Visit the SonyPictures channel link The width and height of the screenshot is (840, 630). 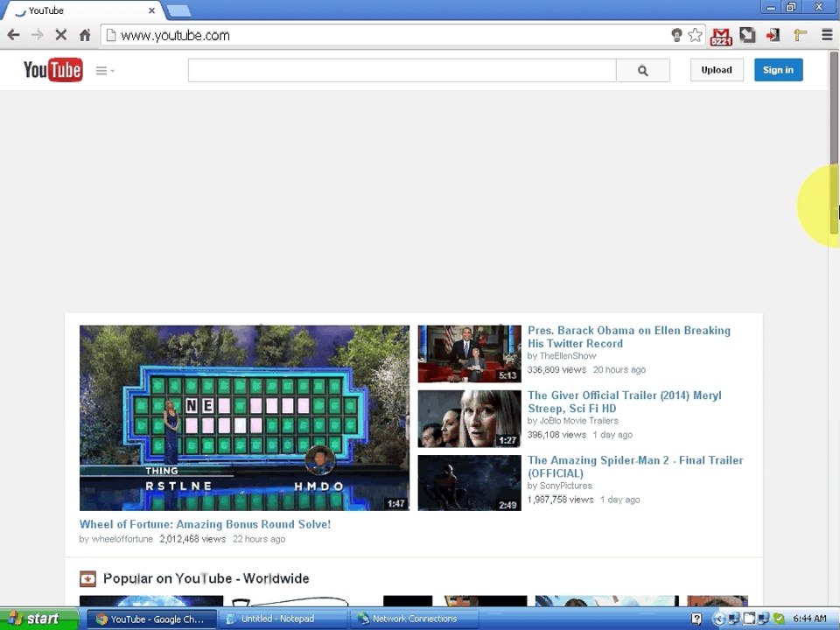point(566,486)
